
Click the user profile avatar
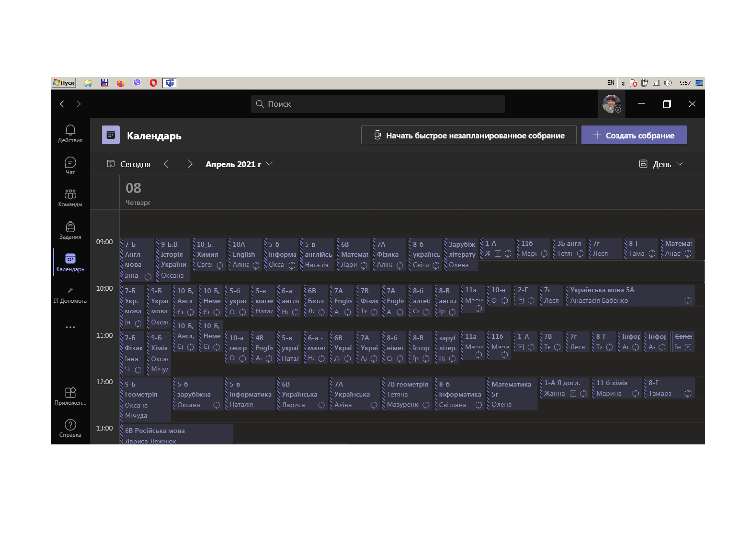(611, 104)
